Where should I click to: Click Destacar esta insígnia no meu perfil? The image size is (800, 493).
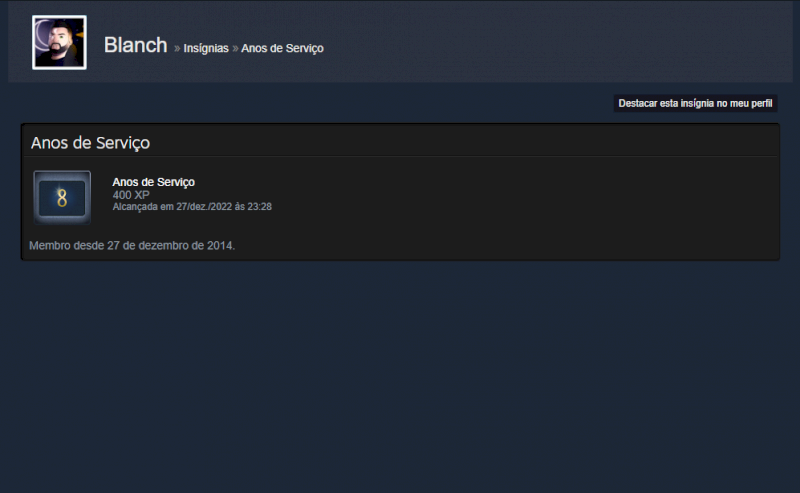[x=695, y=103]
